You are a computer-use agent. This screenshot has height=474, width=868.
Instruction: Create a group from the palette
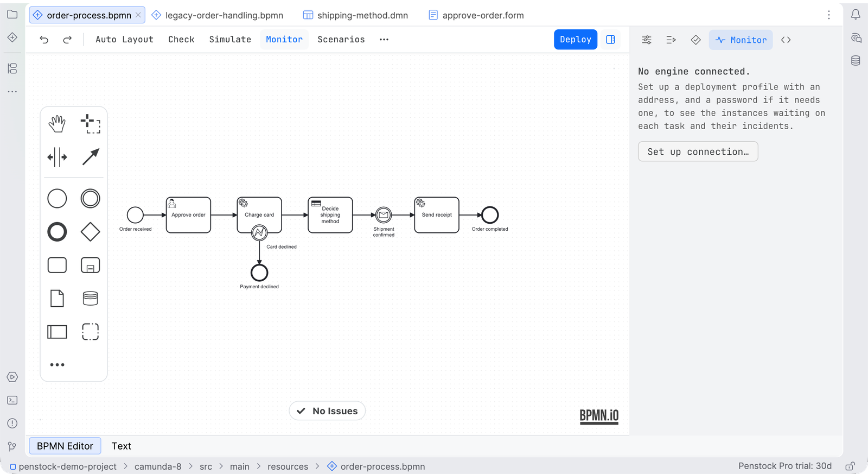(90, 332)
